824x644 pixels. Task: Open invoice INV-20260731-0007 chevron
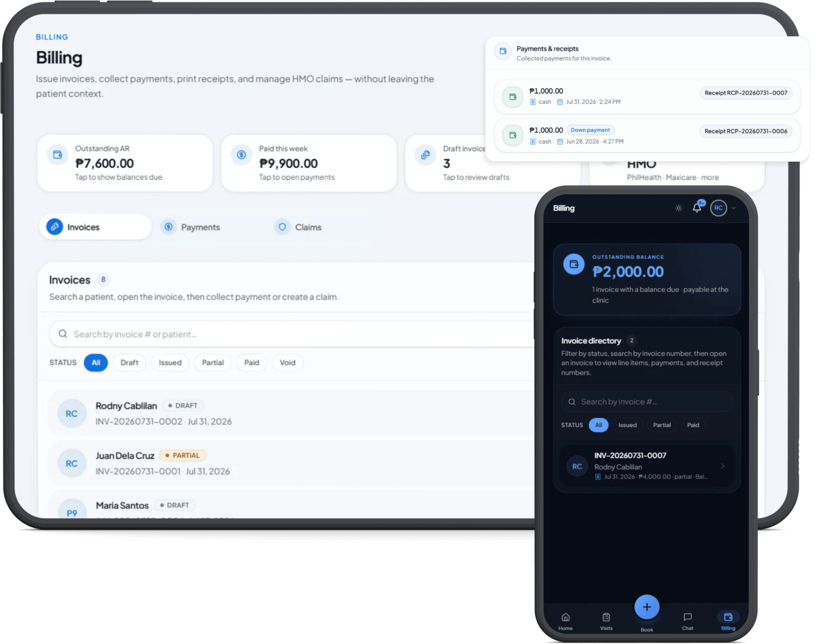723,466
